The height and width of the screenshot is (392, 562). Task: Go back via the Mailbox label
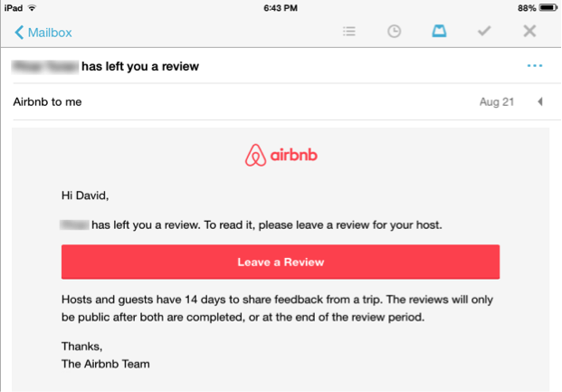pos(50,33)
